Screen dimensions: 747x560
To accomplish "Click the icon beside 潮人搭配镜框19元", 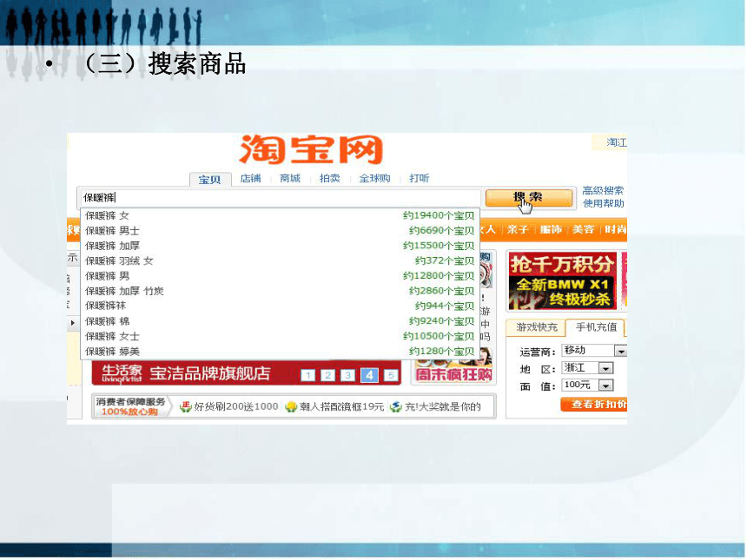I will tap(291, 407).
